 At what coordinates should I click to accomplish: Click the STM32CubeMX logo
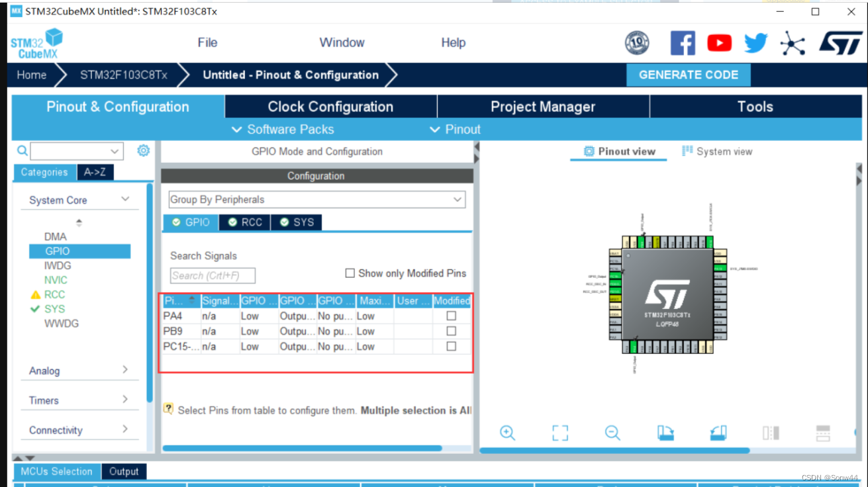[x=37, y=44]
